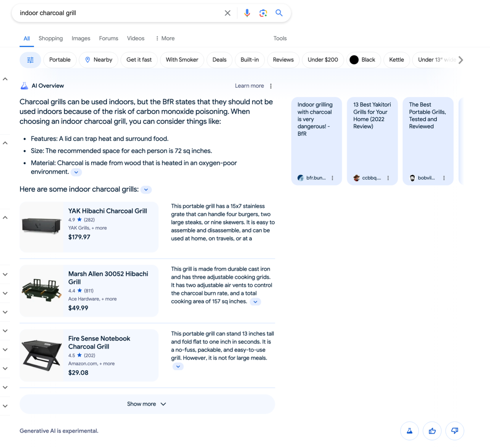This screenshot has width=490, height=448.
Task: Give thumbs up to AI Overview
Action: (432, 431)
